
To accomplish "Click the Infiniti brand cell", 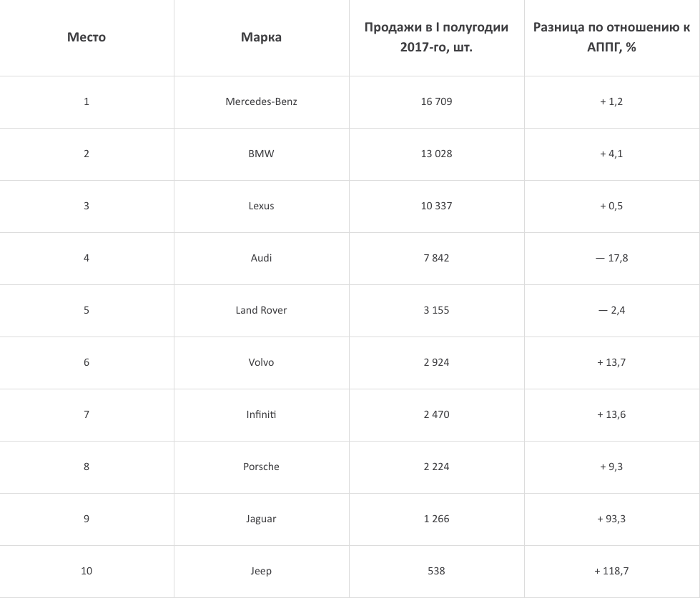I will coord(261,414).
